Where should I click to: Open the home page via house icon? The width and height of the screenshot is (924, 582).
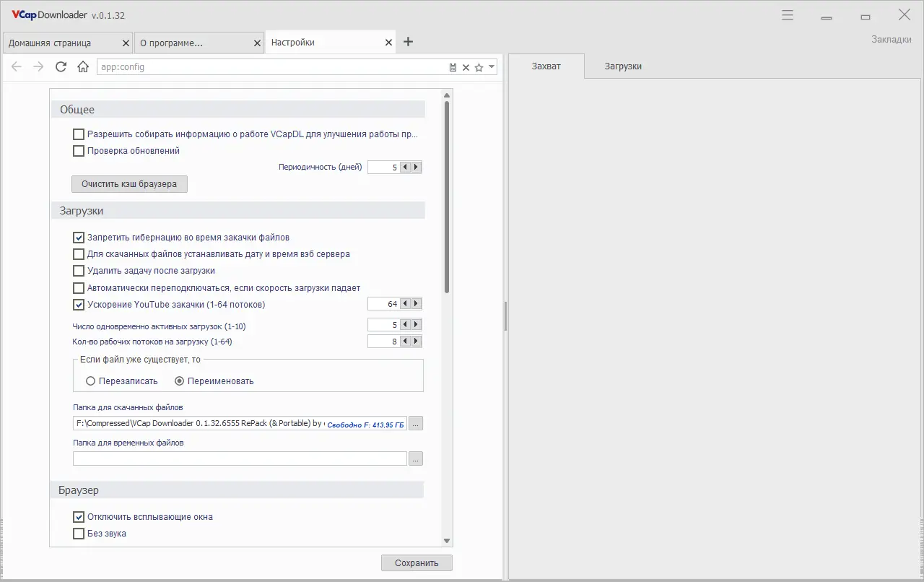point(84,67)
